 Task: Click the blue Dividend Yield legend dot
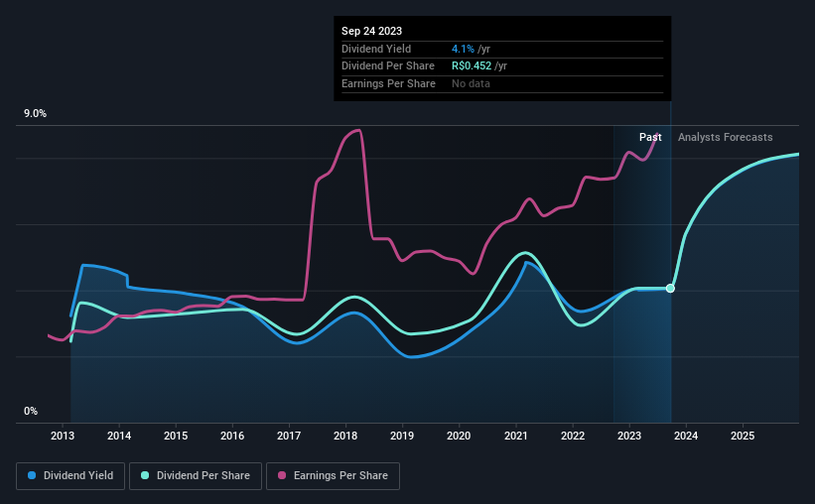coord(32,475)
